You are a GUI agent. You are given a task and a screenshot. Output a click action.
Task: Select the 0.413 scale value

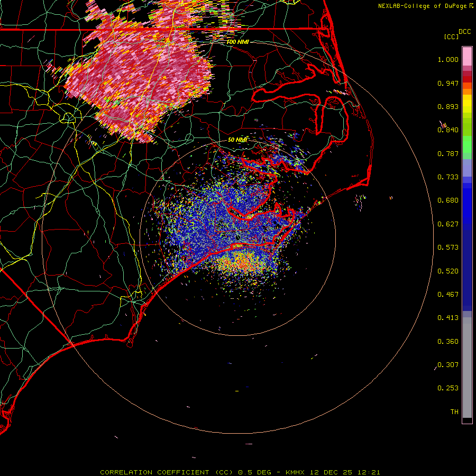coord(448,318)
